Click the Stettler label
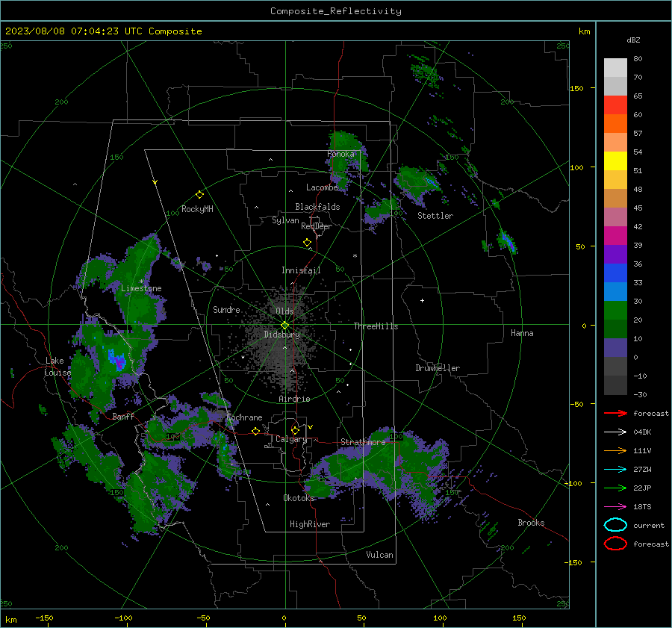The image size is (672, 628). pyautogui.click(x=435, y=216)
